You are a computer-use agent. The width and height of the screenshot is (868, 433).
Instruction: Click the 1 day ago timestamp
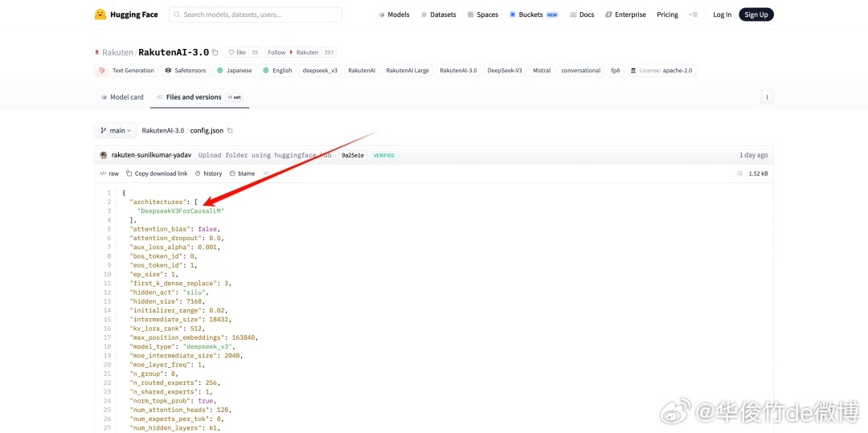[753, 155]
